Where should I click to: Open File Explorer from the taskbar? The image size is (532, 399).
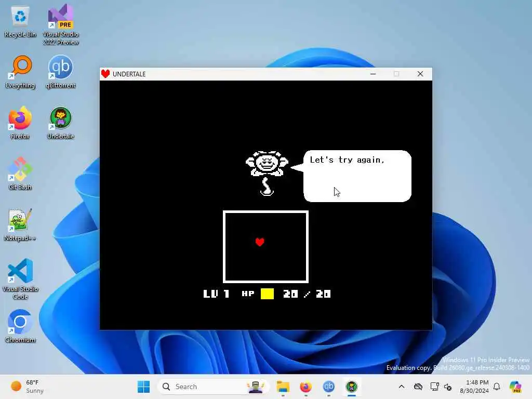click(x=283, y=387)
